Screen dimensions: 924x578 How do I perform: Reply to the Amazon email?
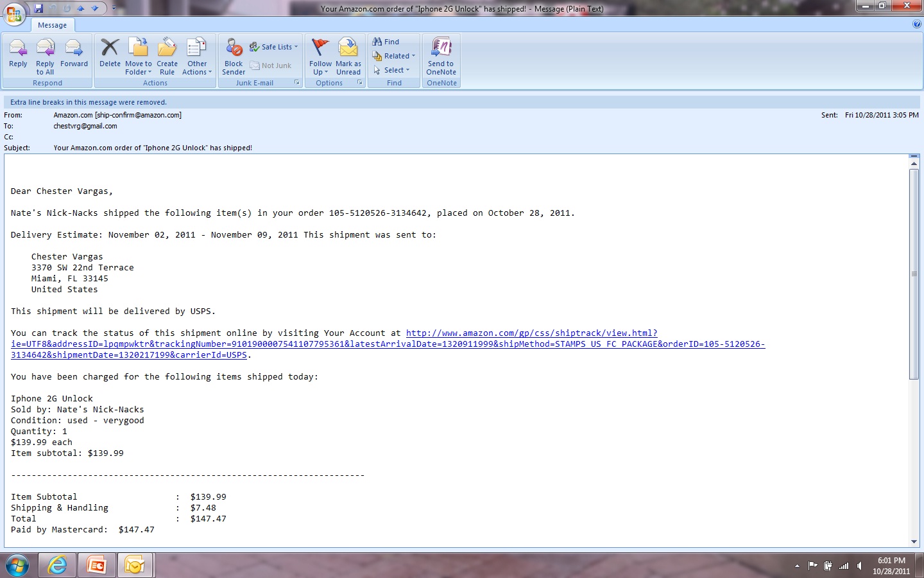pyautogui.click(x=18, y=57)
